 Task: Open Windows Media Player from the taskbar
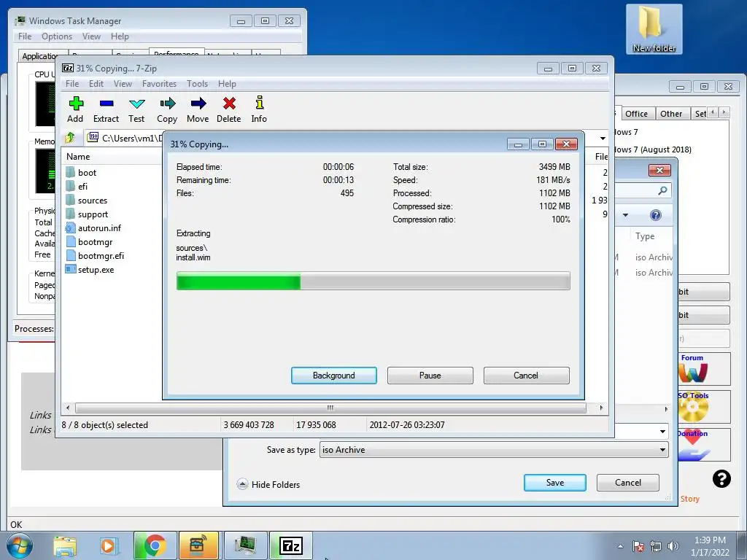108,545
